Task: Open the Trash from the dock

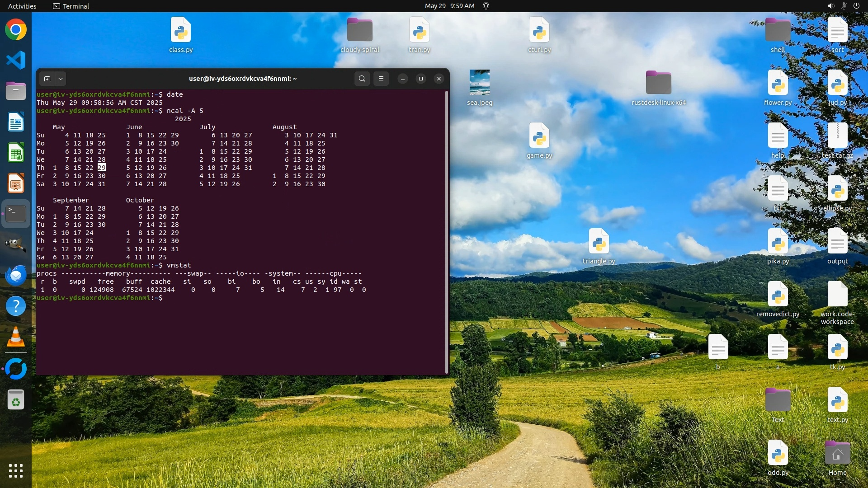Action: coord(16,399)
